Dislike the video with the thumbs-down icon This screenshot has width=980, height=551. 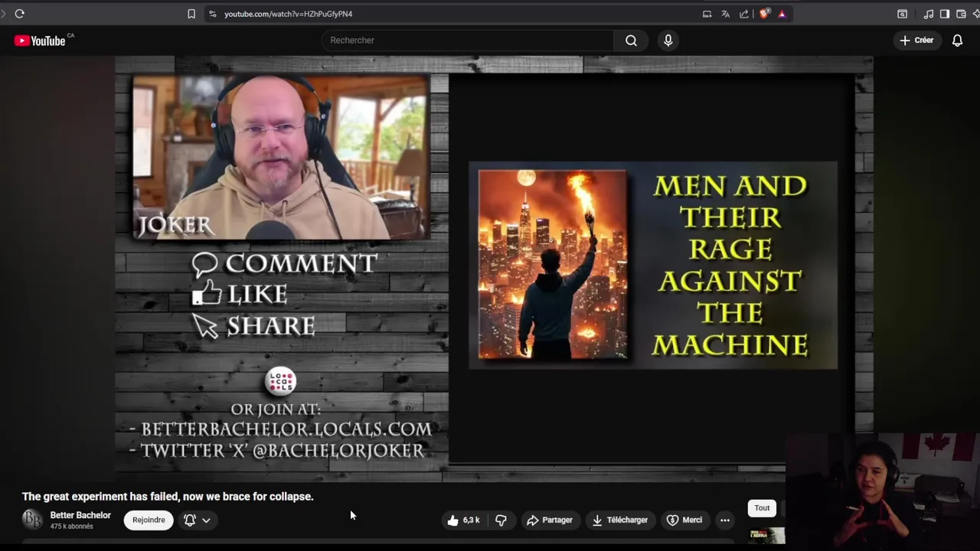[501, 520]
